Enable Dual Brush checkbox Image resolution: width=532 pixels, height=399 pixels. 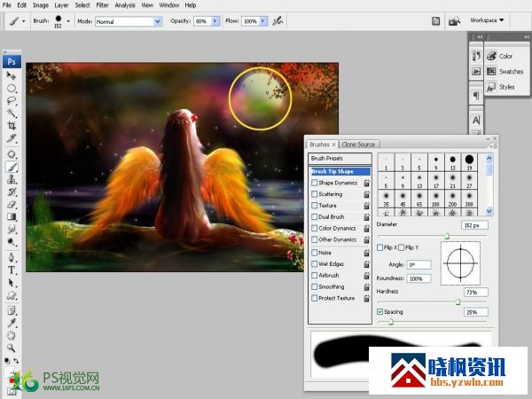[315, 217]
